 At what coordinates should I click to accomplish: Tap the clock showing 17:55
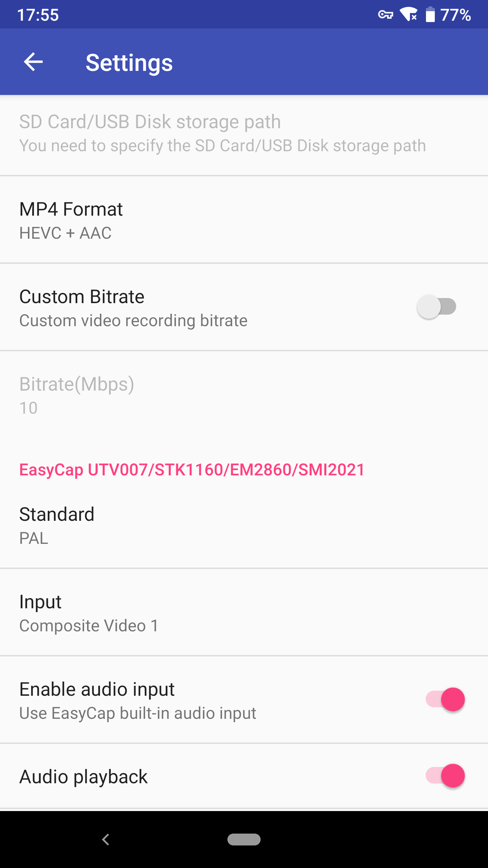38,15
